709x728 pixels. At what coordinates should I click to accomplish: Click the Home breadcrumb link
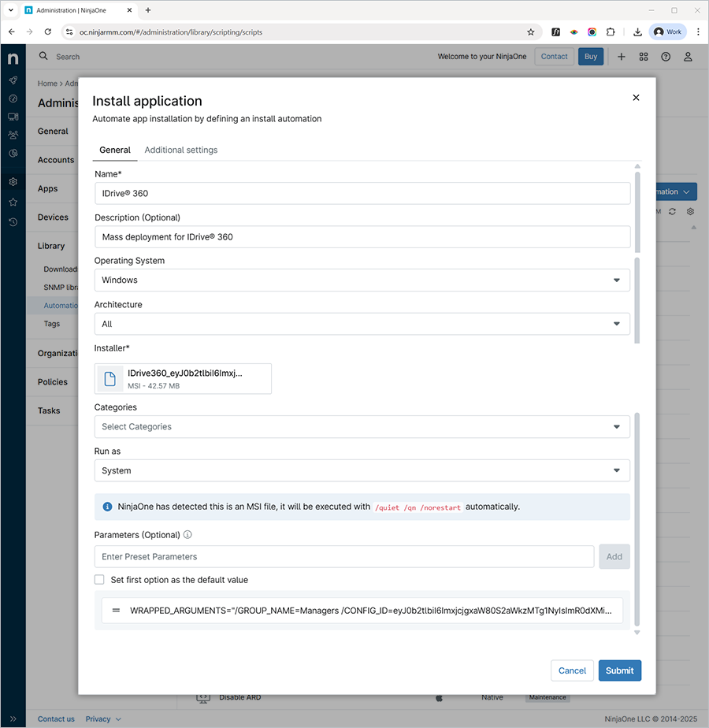47,84
